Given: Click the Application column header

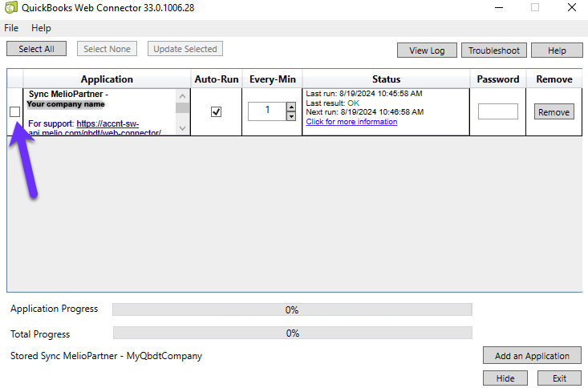Looking at the screenshot, I should point(107,79).
